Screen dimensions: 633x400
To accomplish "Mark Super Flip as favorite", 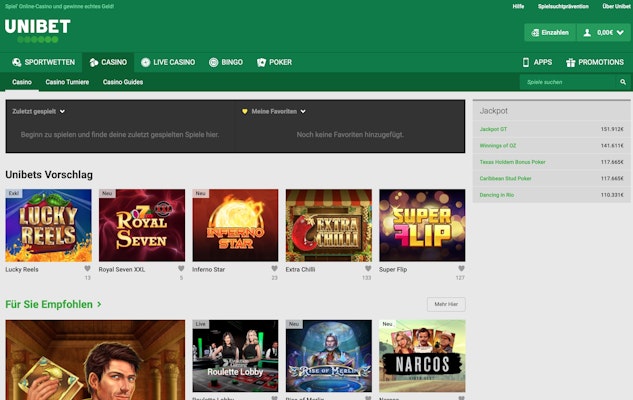I will pos(461,268).
